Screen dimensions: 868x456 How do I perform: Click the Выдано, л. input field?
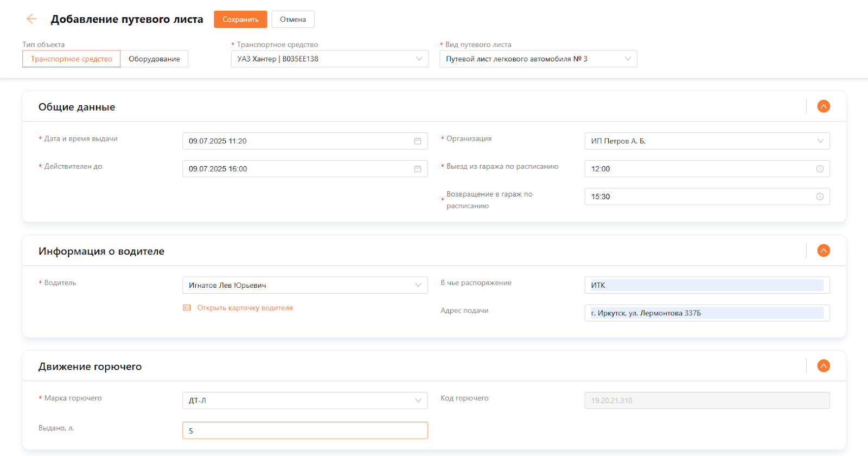[304, 430]
